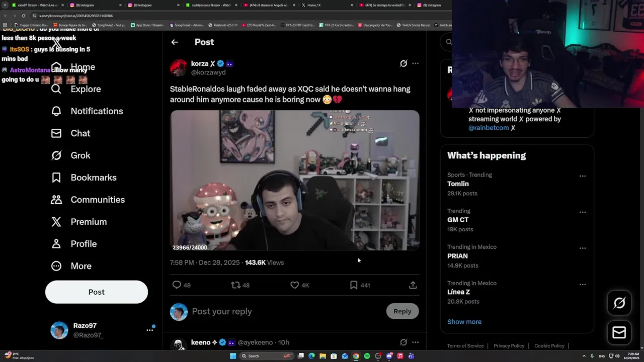Click the 143.6K Views count

coord(264,262)
